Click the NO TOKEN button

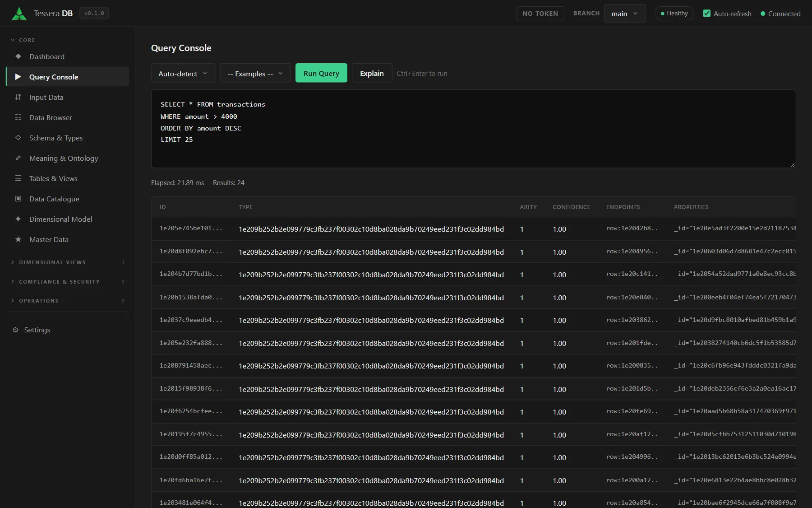540,14
